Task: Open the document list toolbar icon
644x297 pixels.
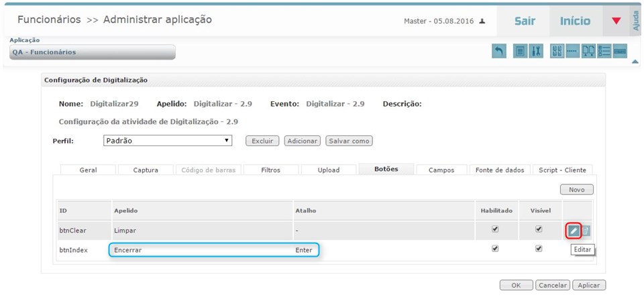Action: point(520,51)
